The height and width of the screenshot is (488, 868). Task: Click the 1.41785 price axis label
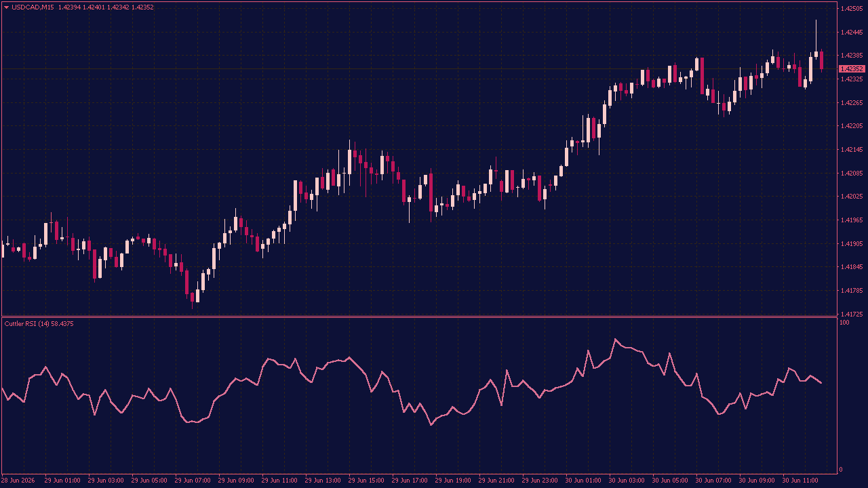coord(852,291)
